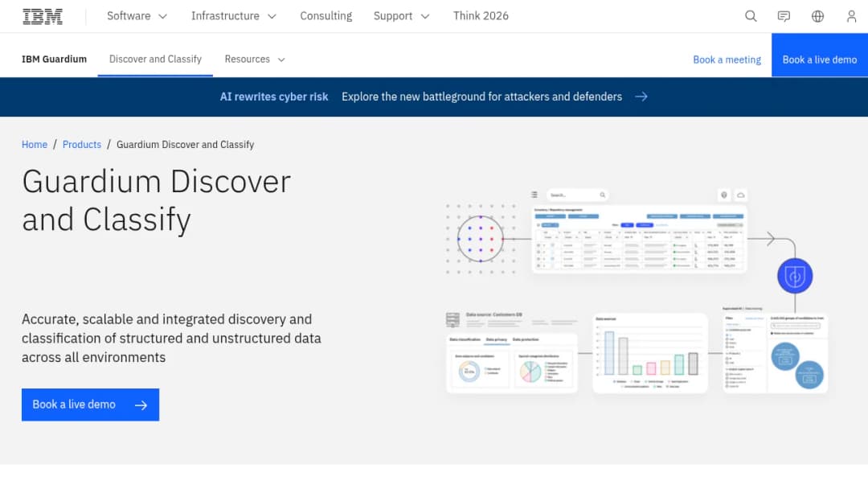Open the globe region selector icon
The width and height of the screenshot is (868, 489).
(817, 16)
